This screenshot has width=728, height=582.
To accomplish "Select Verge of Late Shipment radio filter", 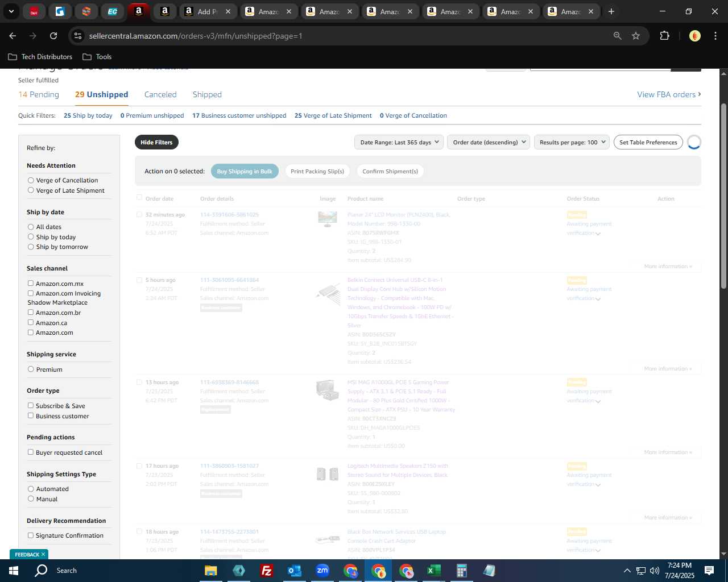I will click(x=31, y=190).
